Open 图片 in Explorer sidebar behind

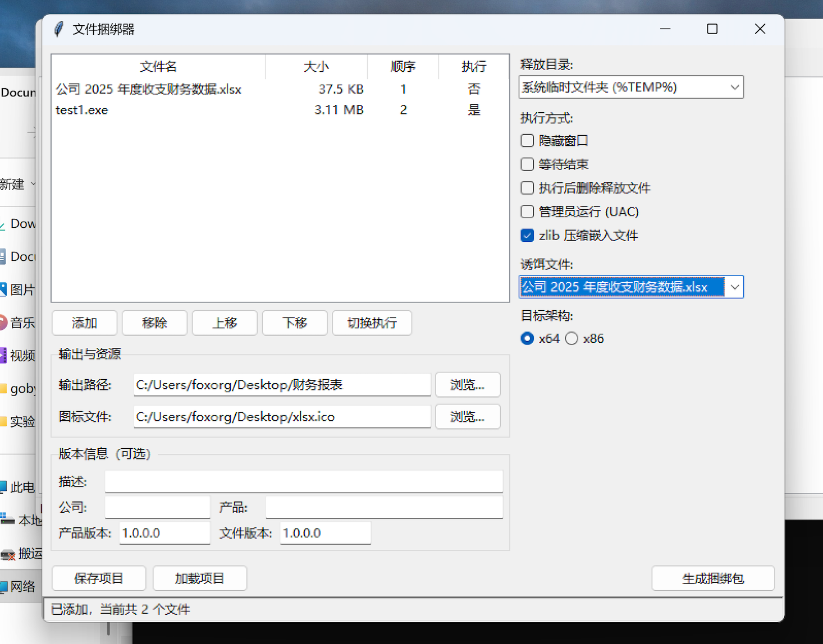click(x=17, y=289)
